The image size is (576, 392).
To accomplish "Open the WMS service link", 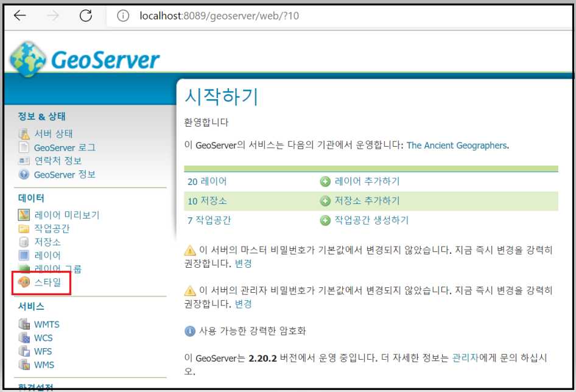I will 44,365.
